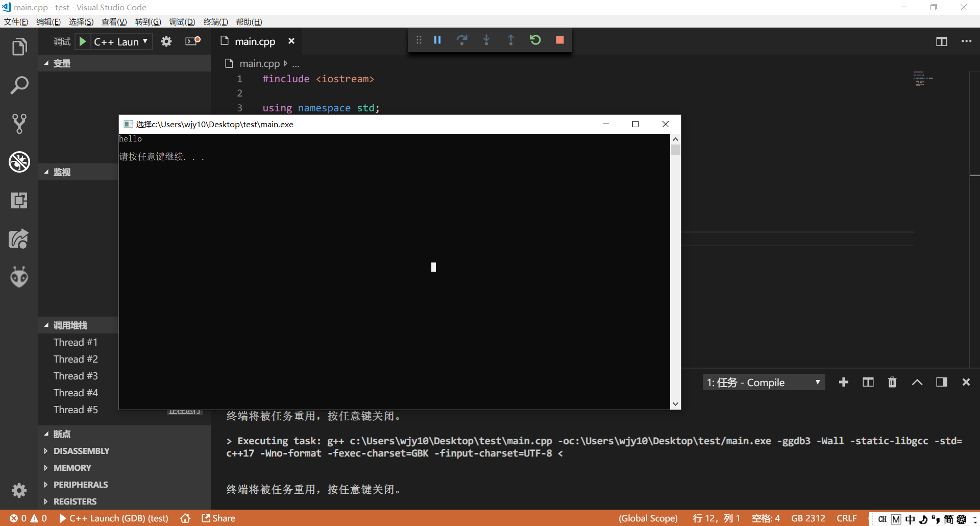Click the Share status bar button

pyautogui.click(x=218, y=518)
